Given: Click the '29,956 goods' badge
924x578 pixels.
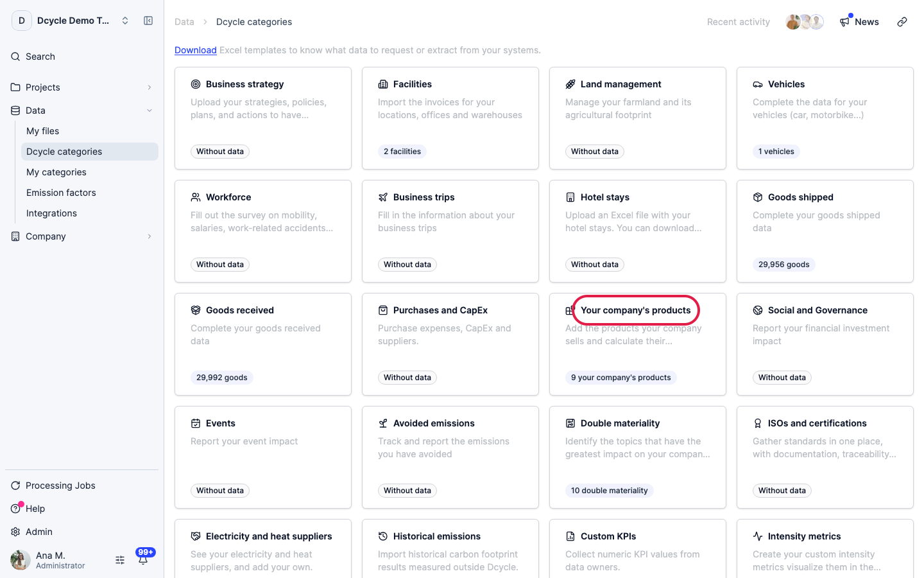Looking at the screenshot, I should click(x=784, y=265).
